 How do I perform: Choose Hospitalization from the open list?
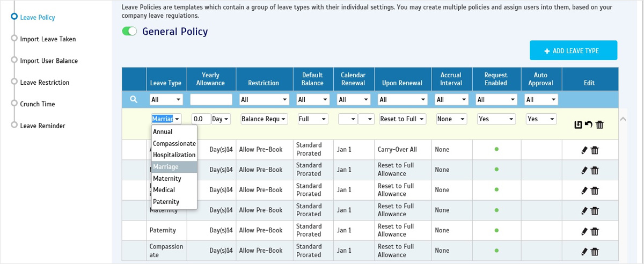point(174,155)
